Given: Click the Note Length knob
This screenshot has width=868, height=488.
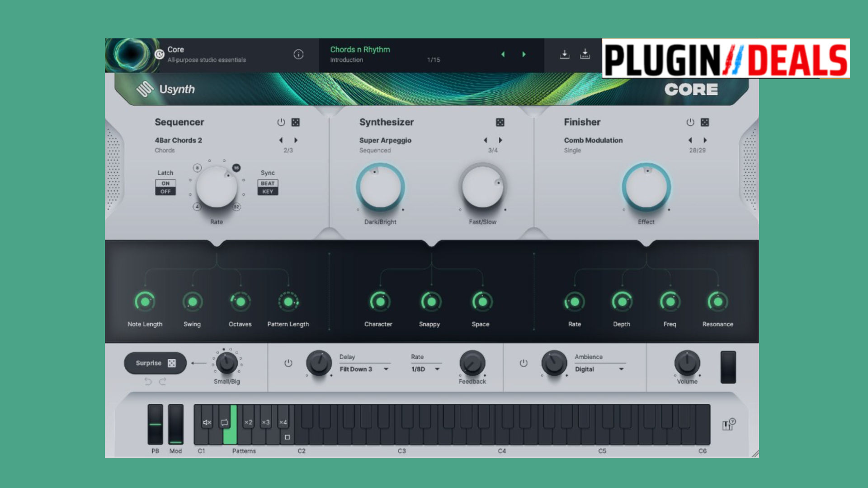Looking at the screenshot, I should (145, 302).
